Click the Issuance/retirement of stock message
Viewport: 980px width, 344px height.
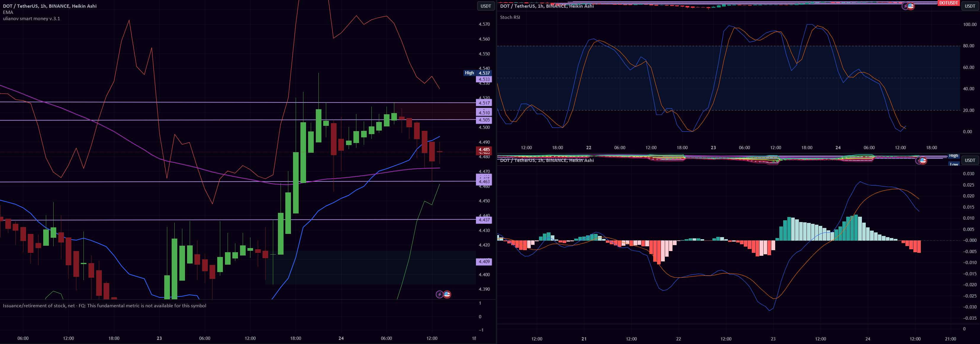coord(104,306)
